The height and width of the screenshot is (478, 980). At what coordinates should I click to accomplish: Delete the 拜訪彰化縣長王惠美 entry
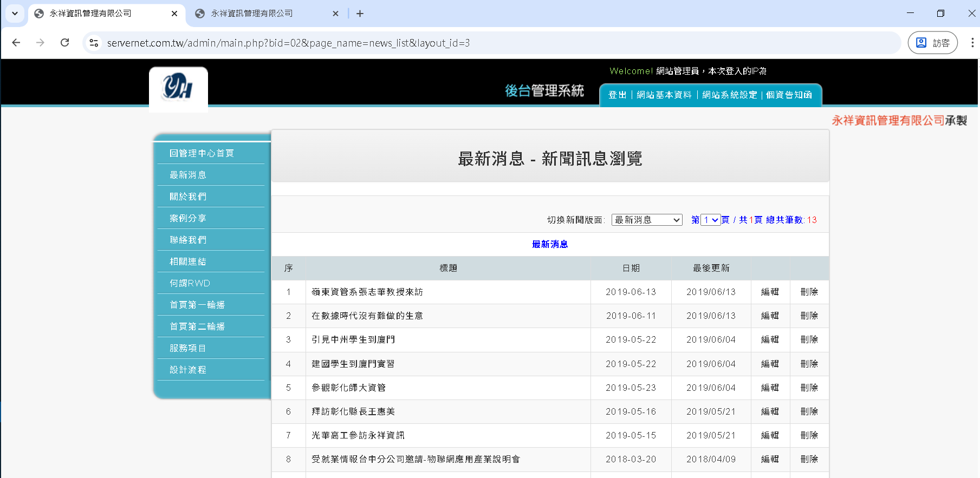point(809,411)
